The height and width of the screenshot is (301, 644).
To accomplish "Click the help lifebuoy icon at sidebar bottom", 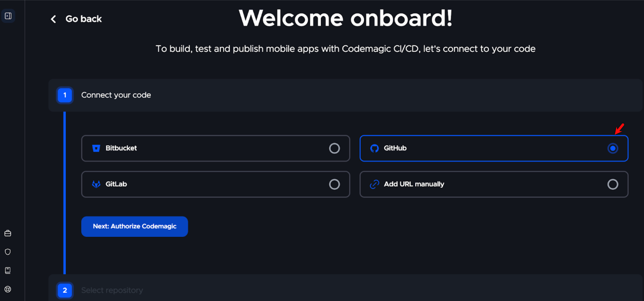I will pyautogui.click(x=8, y=289).
